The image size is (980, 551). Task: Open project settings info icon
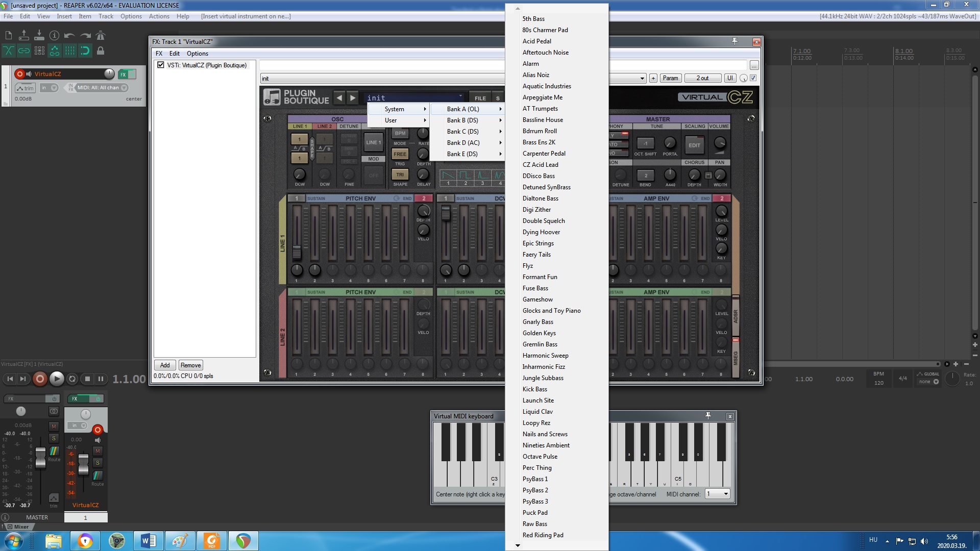(55, 36)
